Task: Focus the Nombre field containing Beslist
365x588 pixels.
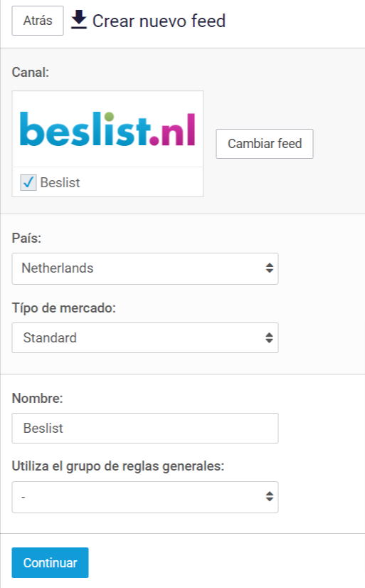Action: click(x=145, y=429)
